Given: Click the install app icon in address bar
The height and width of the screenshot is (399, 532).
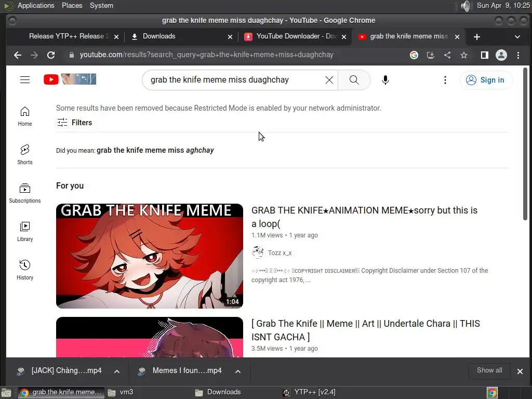Looking at the screenshot, I should 430,55.
